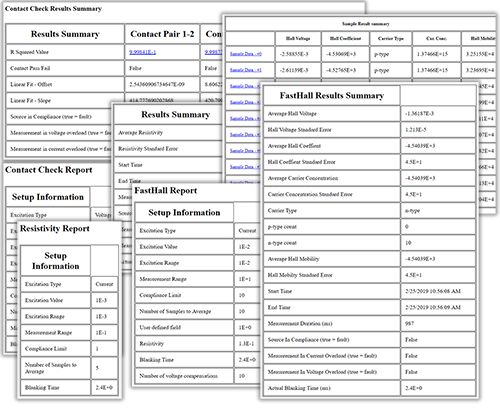Open the Sample Data #1 link
Image resolution: width=500 pixels, height=408 pixels.
coord(246,70)
